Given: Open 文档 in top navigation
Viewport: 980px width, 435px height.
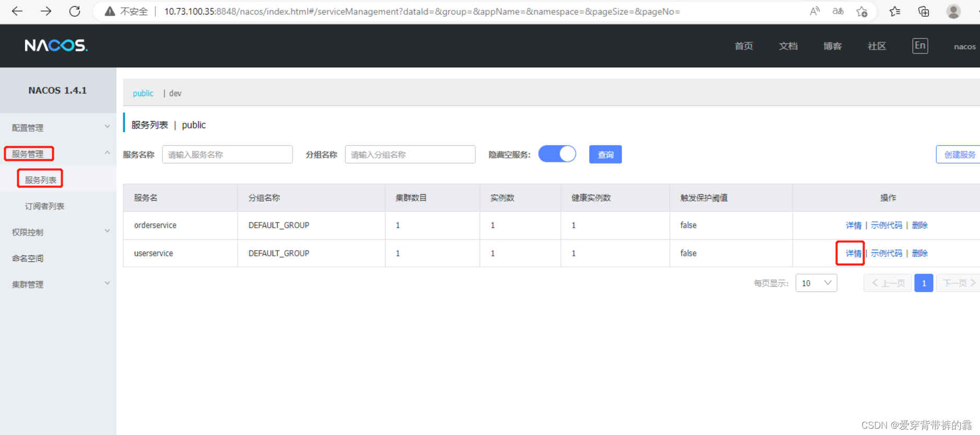Looking at the screenshot, I should pos(788,46).
